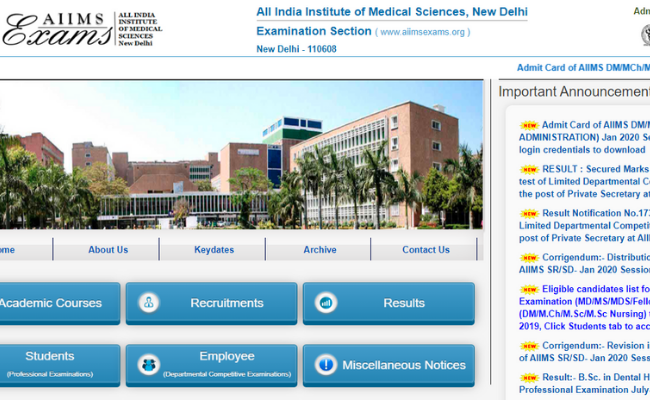Open the Contact Us page

coord(426,250)
